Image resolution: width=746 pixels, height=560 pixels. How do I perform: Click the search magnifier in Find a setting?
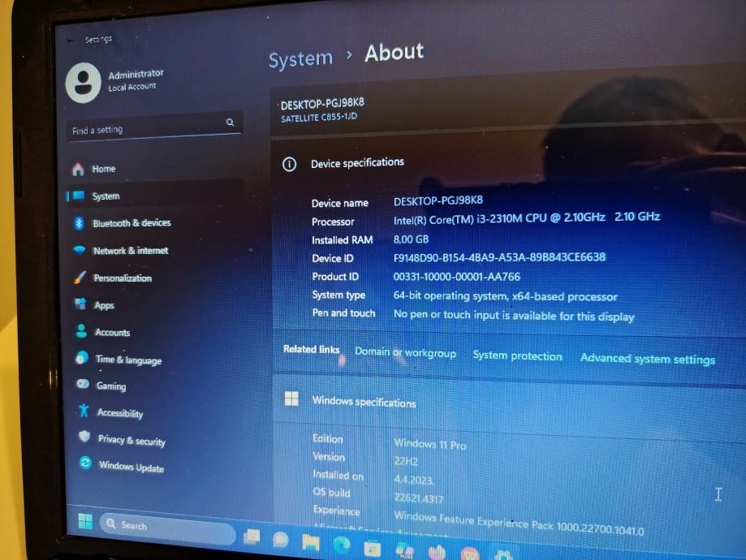[x=231, y=123]
